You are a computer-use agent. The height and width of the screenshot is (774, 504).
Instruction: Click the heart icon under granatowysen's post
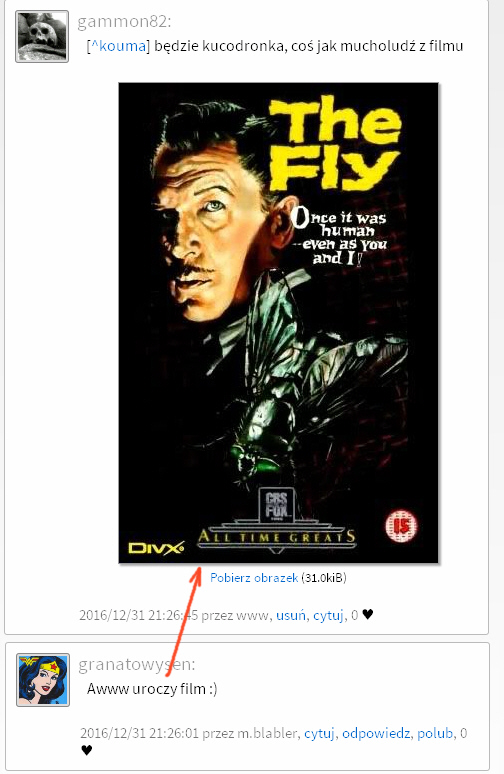click(86, 751)
